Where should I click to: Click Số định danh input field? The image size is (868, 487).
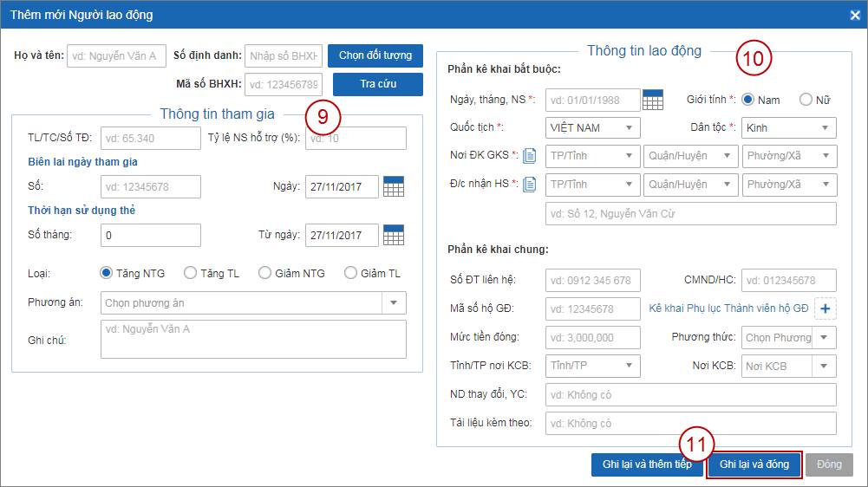point(284,56)
